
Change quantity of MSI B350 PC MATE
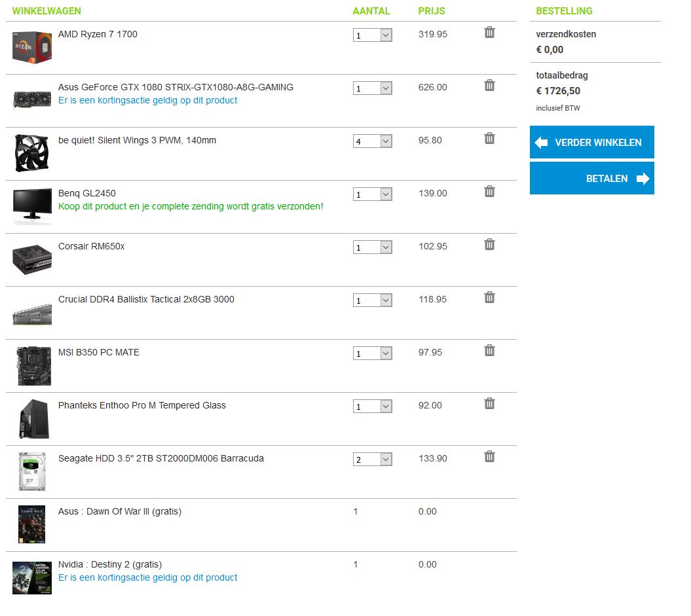click(x=373, y=353)
